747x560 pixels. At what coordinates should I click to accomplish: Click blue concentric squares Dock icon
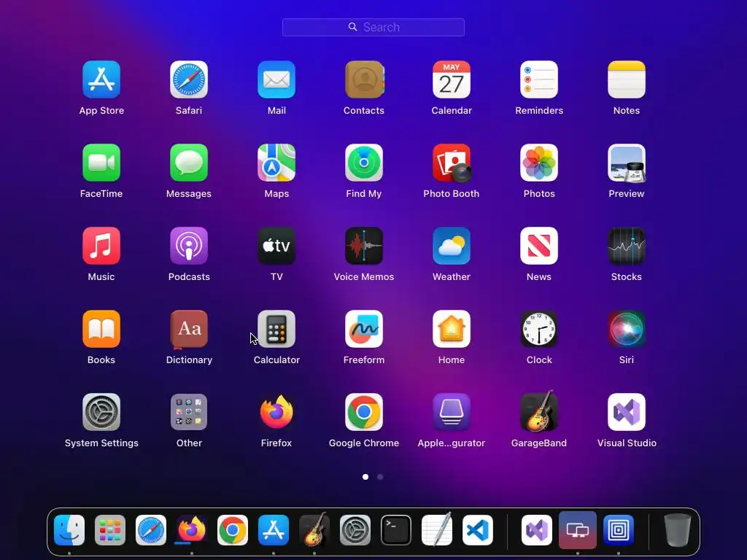[619, 530]
